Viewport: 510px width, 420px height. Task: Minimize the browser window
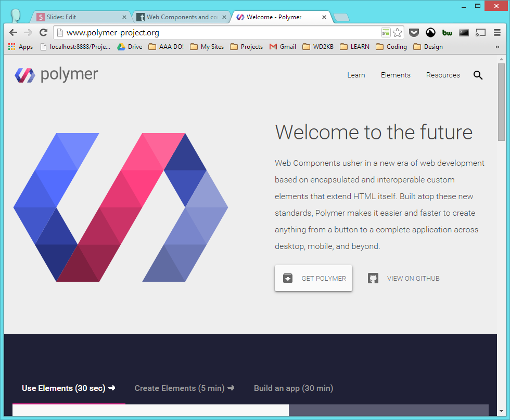click(464, 6)
